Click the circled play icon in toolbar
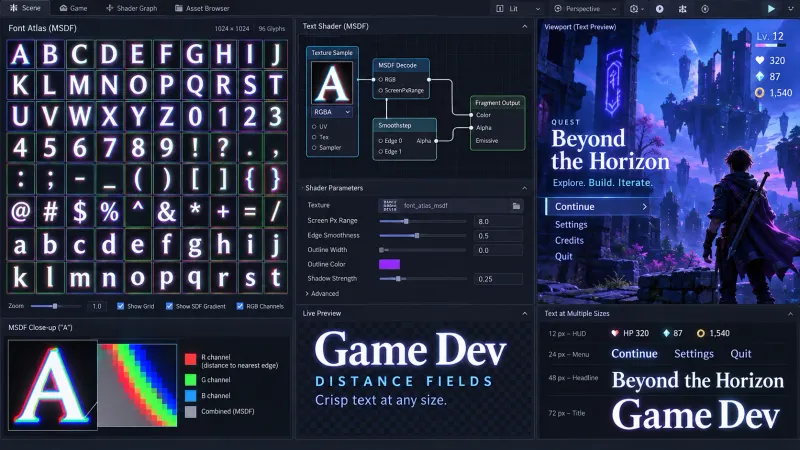This screenshot has height=450, width=800. coord(660,9)
